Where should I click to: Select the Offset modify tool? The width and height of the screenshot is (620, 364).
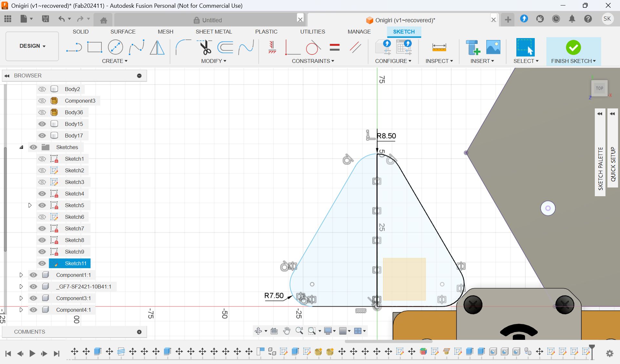tap(225, 47)
